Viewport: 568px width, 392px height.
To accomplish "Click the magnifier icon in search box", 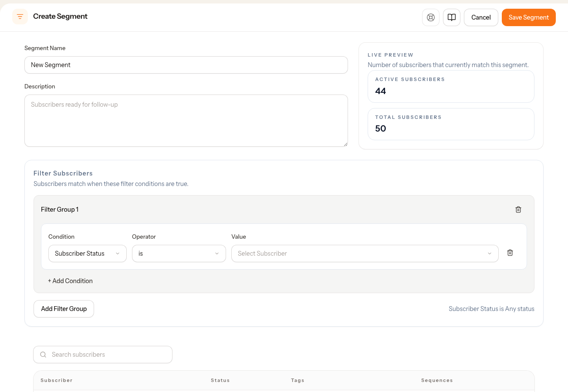I will 43,355.
